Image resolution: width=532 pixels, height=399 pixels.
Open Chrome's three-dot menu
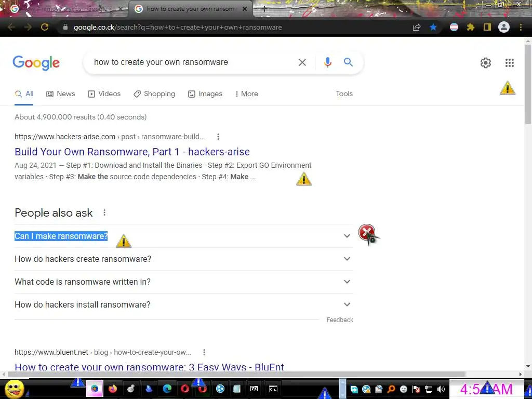click(521, 27)
